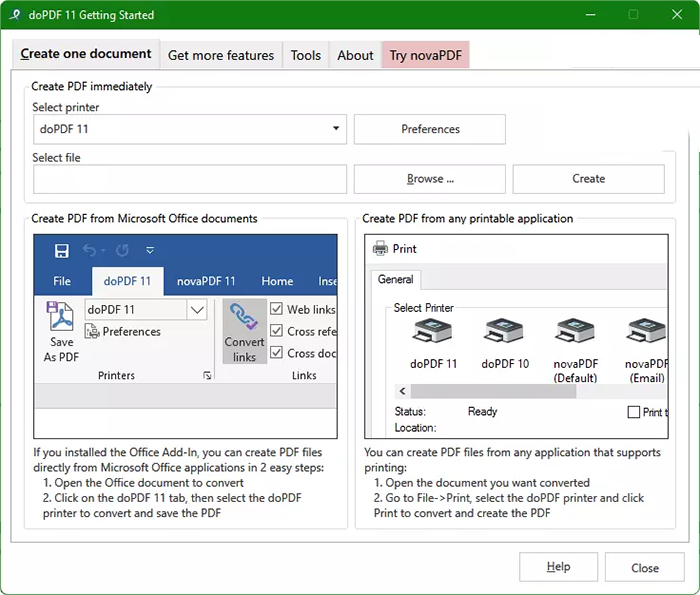Click the Save As PDF icon
Viewport: 700px width, 595px height.
click(60, 317)
